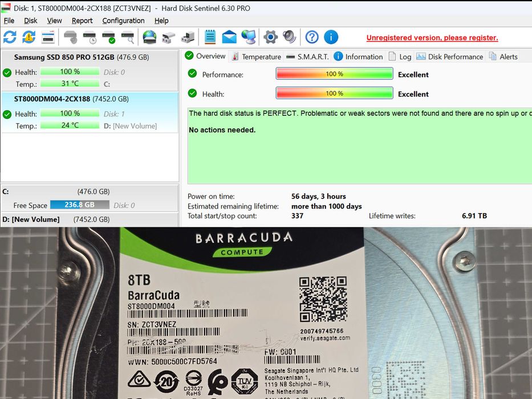Viewport: 532px width, 399px height.
Task: Open settings via gear icon
Action: [270, 37]
